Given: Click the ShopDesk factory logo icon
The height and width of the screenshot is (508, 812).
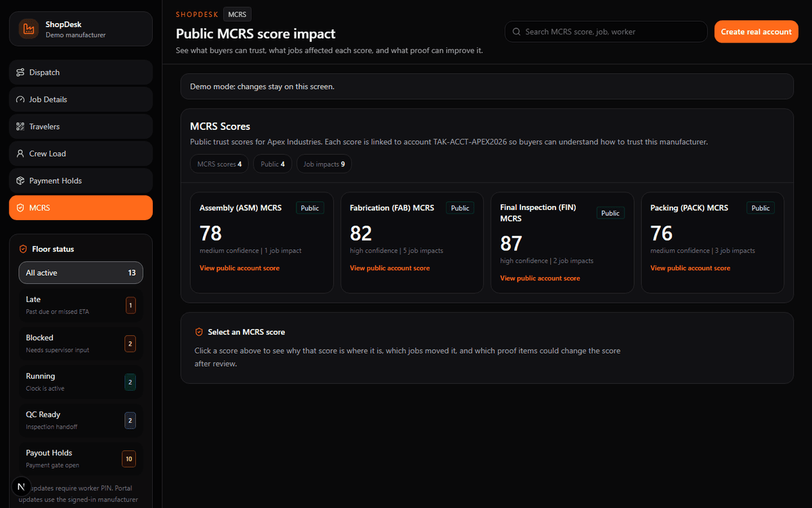Looking at the screenshot, I should tap(28, 29).
